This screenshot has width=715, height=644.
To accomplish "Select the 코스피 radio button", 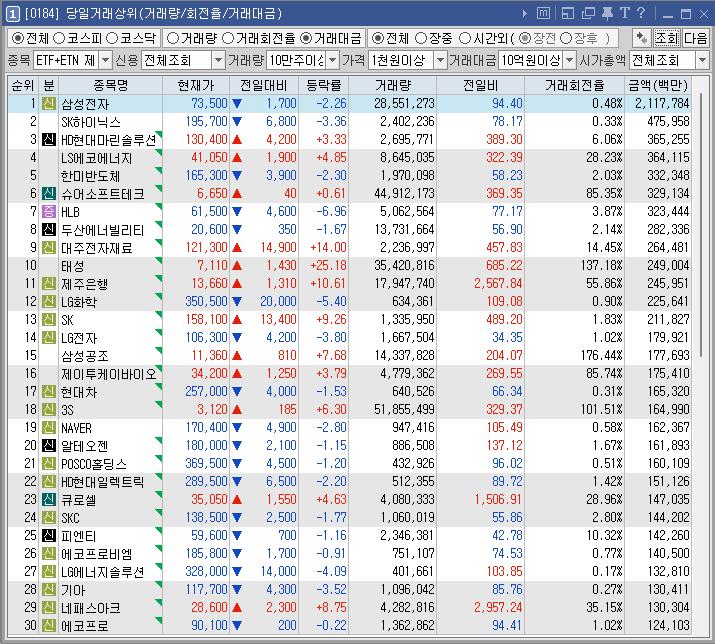I will click(59, 38).
